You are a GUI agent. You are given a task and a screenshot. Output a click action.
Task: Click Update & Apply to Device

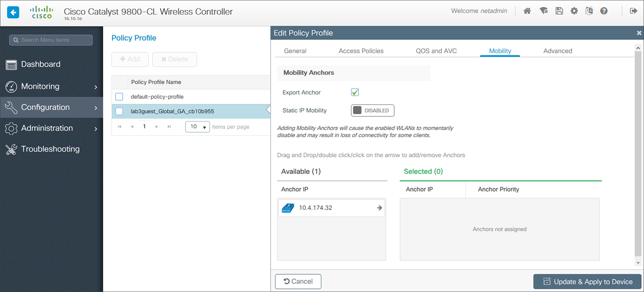click(x=587, y=282)
